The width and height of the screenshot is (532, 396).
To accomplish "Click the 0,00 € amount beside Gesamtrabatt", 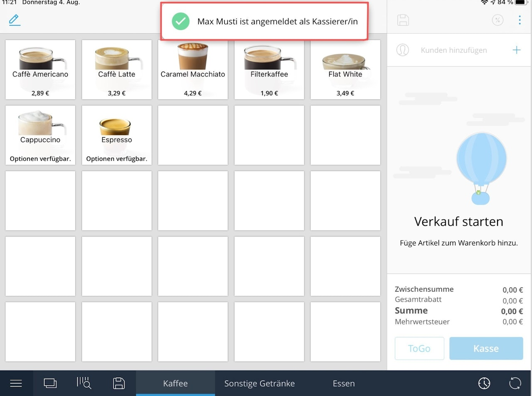I will 513,301.
